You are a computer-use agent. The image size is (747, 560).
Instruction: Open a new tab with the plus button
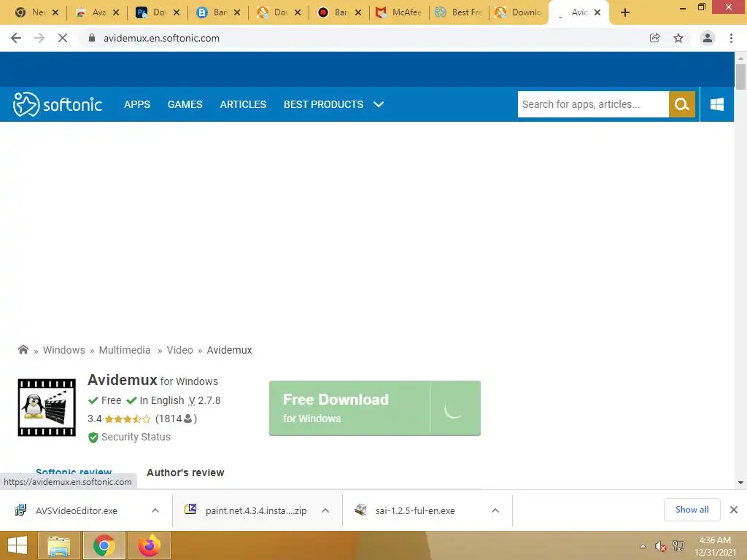[625, 12]
